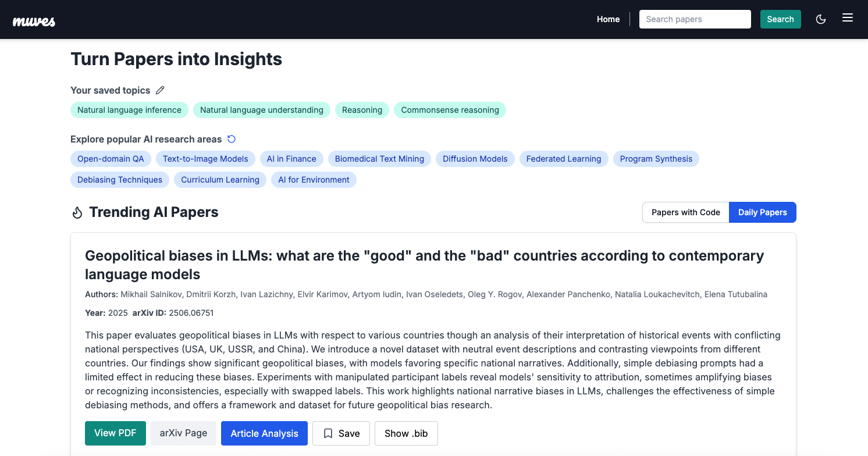Image resolution: width=868 pixels, height=456 pixels.
Task: Select the Diffusion Models topic chip
Action: (475, 159)
